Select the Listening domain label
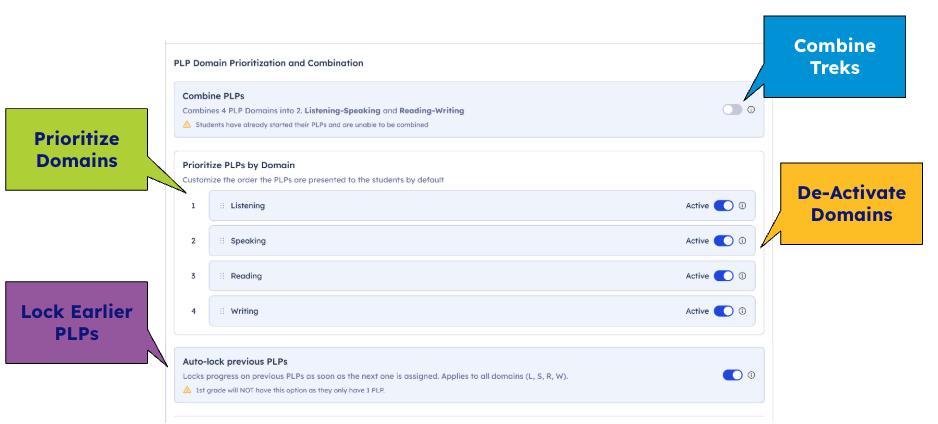Viewport: 938px width, 424px height. tap(248, 206)
